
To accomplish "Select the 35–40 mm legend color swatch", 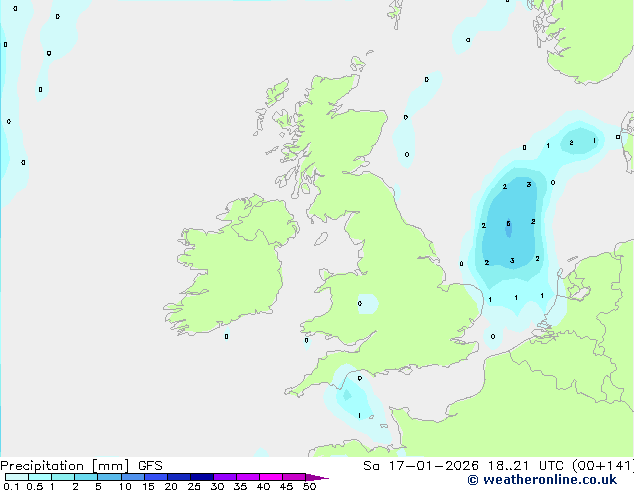I will (247, 477).
